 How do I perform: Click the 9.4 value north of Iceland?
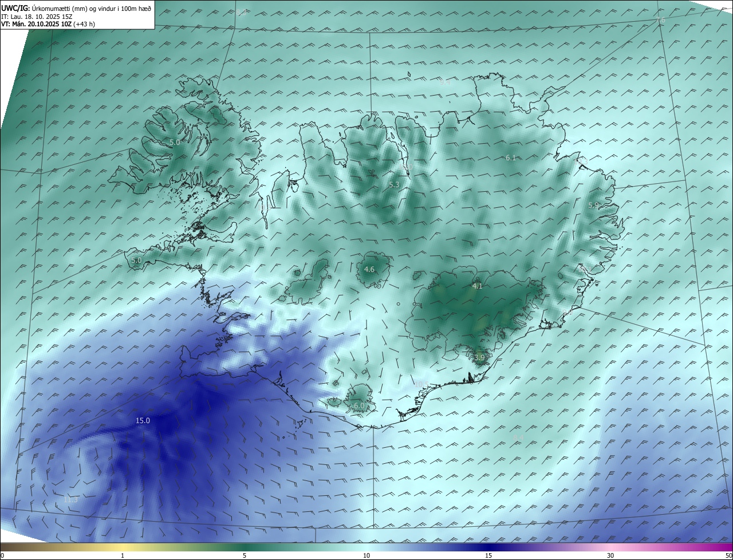click(x=445, y=82)
